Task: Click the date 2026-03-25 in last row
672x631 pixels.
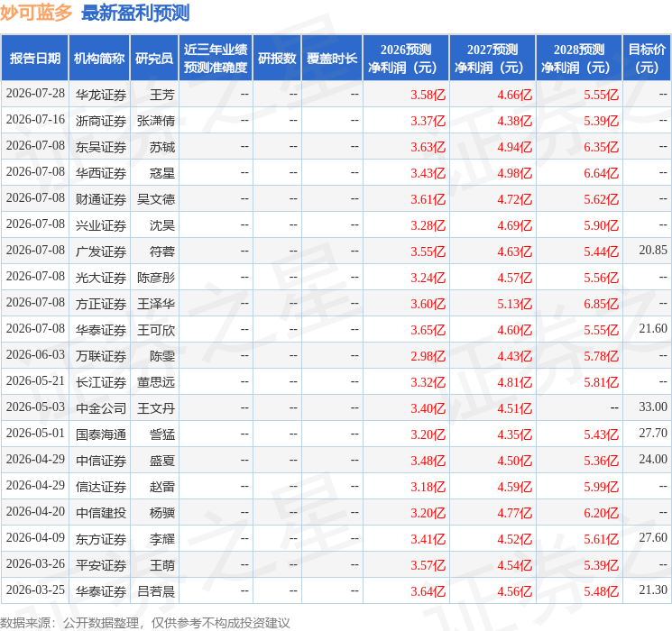Action: point(35,590)
